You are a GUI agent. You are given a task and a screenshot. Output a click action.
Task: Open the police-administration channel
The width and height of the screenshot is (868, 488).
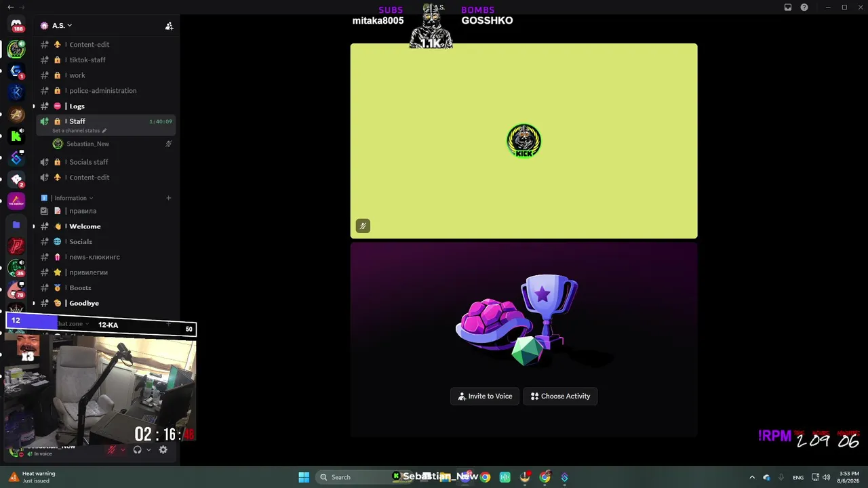[105, 91]
